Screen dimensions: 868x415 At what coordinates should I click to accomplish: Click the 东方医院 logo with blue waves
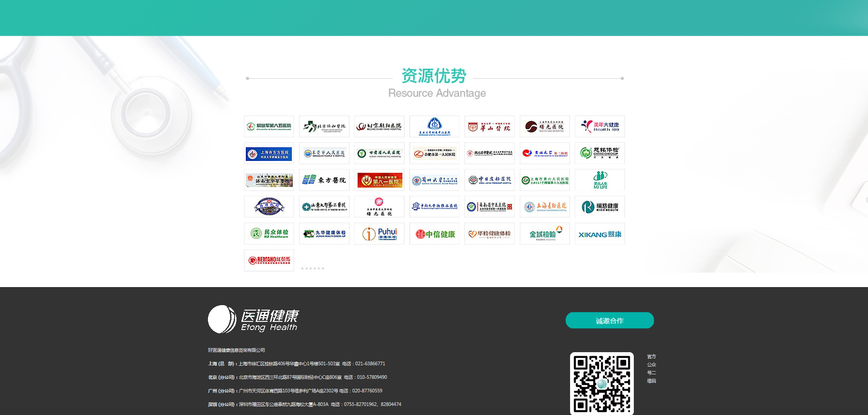click(x=324, y=180)
